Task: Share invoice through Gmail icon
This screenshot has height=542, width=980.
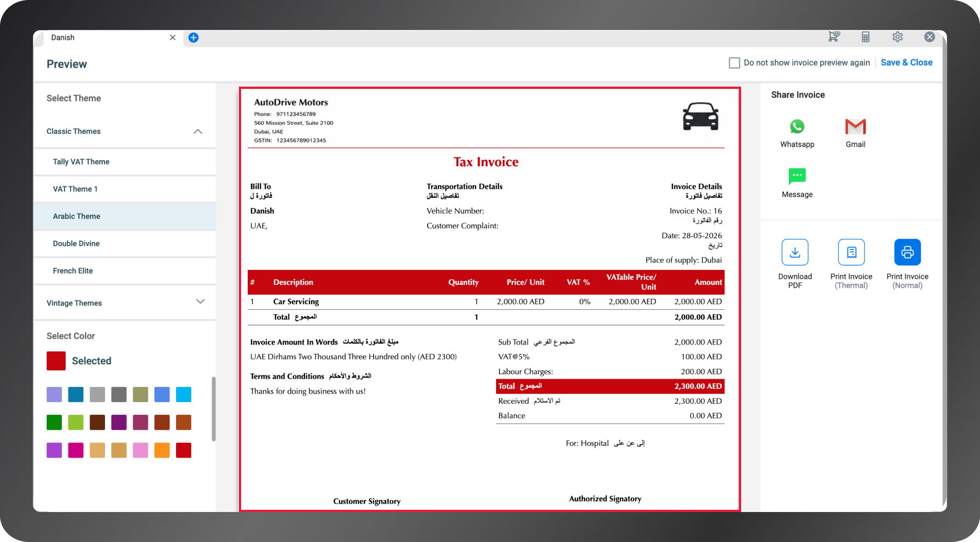Action: [856, 127]
